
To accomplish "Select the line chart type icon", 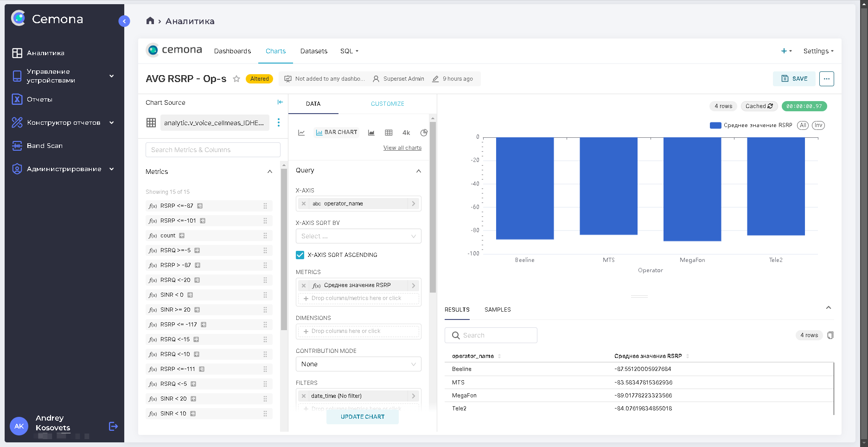I will (x=301, y=133).
